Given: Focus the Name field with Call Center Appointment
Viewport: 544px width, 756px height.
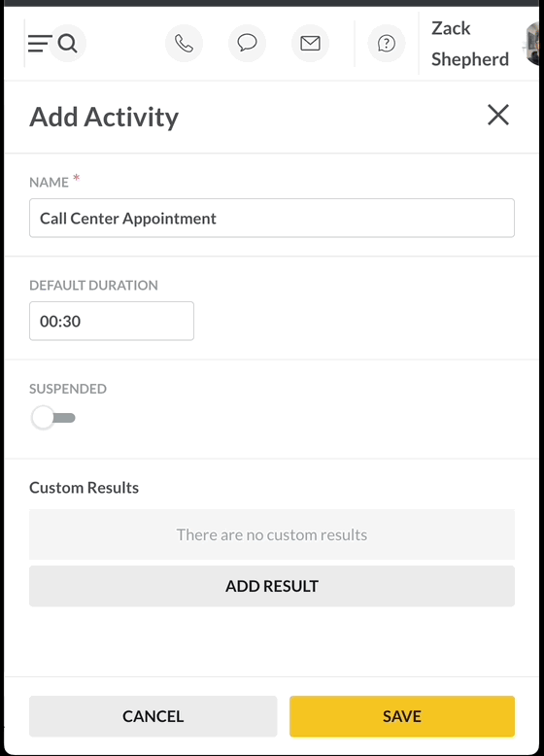Looking at the screenshot, I should click(272, 218).
